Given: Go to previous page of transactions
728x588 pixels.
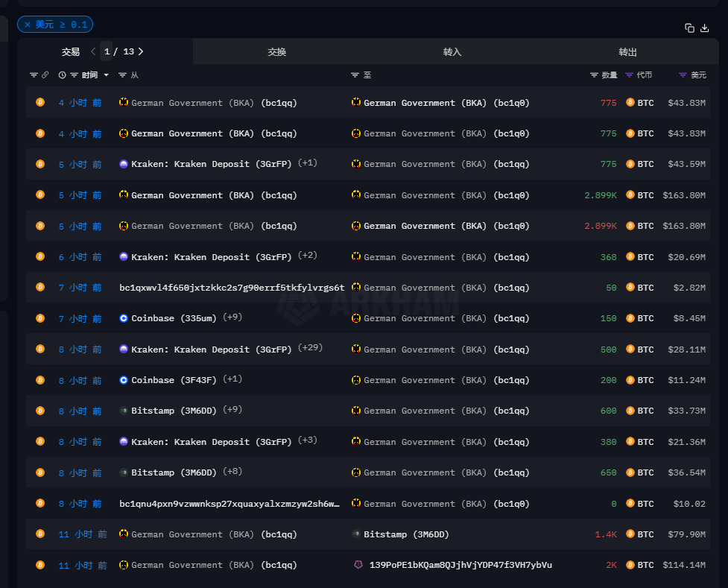Looking at the screenshot, I should point(93,51).
